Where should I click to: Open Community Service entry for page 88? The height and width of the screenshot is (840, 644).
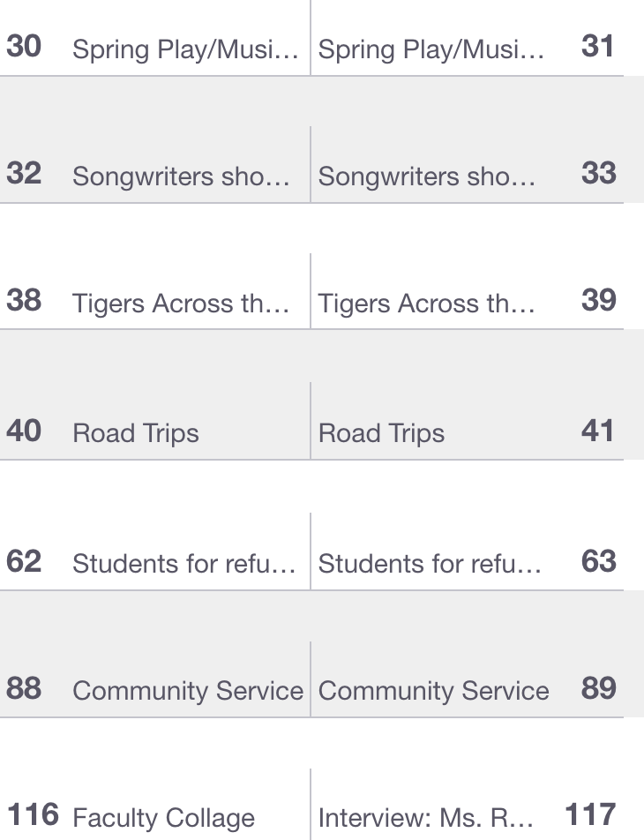tap(188, 691)
